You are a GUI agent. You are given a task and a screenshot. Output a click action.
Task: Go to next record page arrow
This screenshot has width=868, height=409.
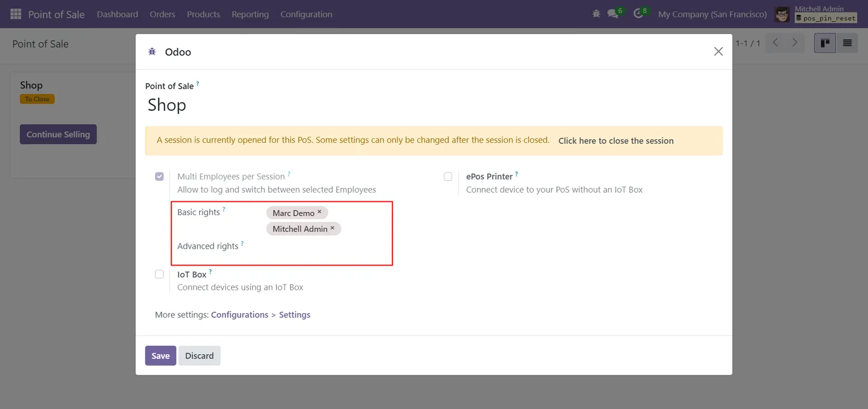click(x=795, y=43)
